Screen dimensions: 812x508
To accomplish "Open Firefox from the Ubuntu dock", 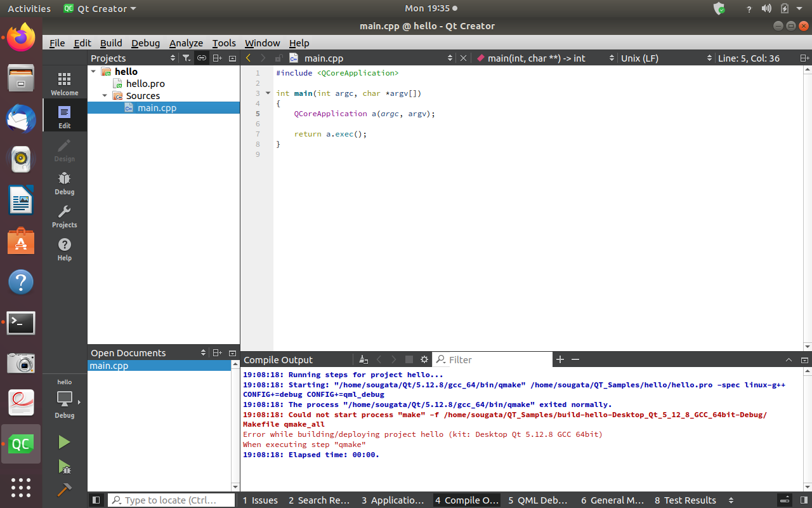I will [x=21, y=37].
